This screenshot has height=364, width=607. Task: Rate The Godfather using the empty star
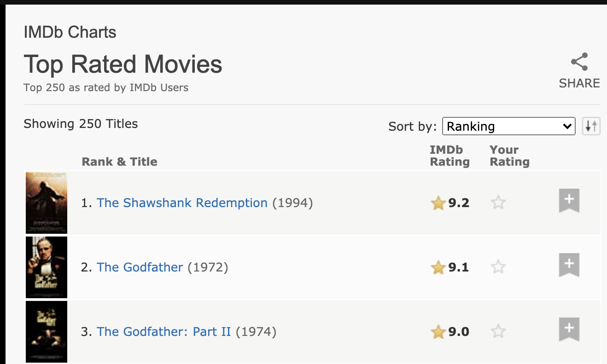(498, 267)
